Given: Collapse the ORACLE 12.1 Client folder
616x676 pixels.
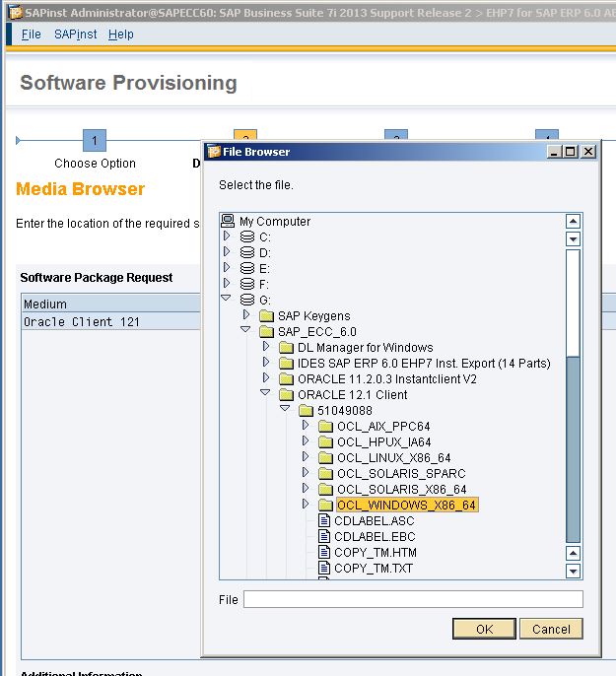Looking at the screenshot, I should [265, 393].
